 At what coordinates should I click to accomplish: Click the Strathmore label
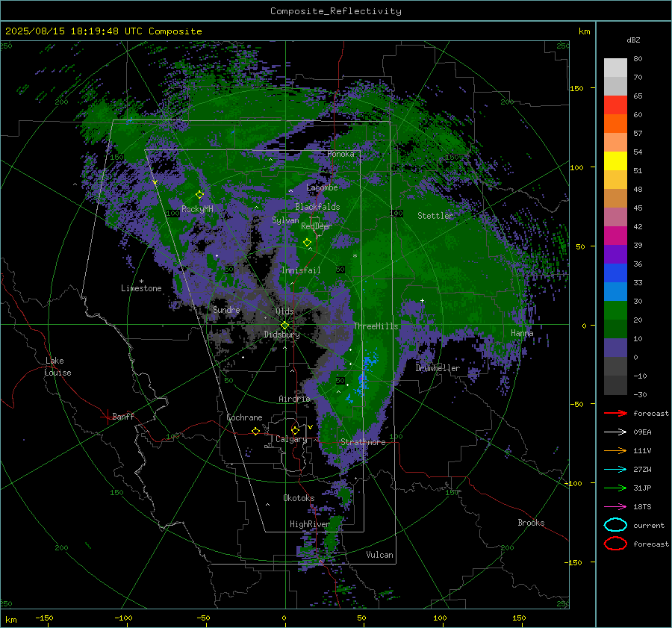tap(363, 442)
